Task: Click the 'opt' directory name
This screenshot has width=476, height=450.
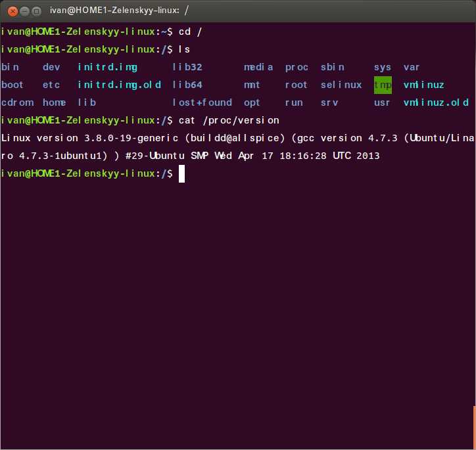Action: pyautogui.click(x=252, y=103)
